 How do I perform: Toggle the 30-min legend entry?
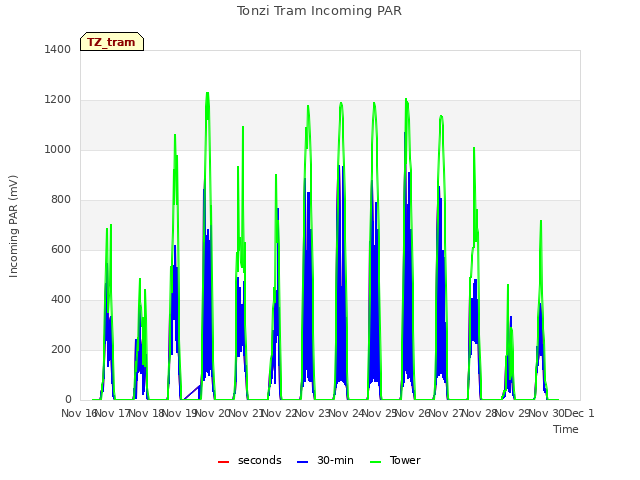(x=325, y=460)
